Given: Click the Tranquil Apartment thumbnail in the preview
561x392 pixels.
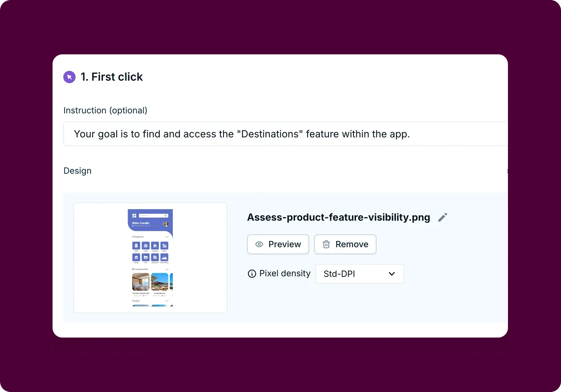Looking at the screenshot, I should [x=141, y=282].
